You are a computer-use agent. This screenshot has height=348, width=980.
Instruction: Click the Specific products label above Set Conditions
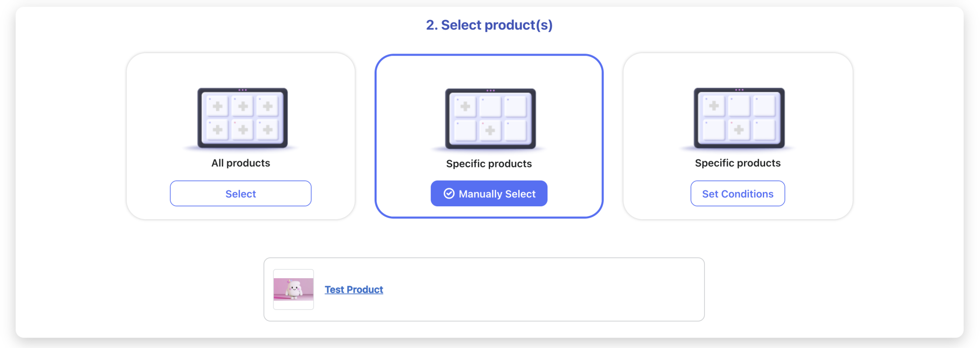point(738,163)
